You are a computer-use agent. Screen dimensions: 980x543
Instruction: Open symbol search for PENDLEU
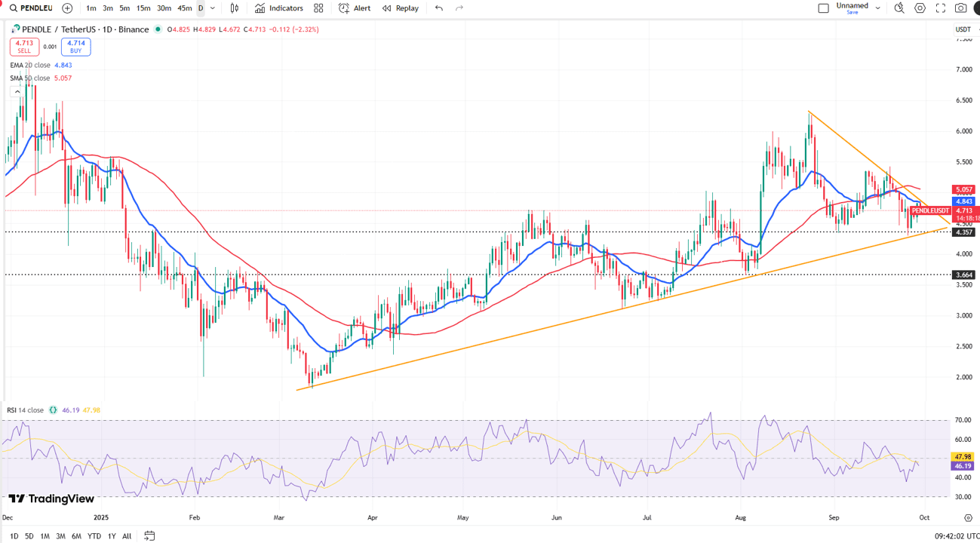pos(31,8)
